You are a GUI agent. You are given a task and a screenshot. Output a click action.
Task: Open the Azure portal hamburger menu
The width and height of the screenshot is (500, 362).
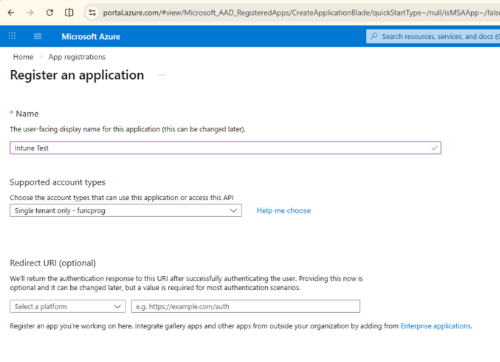click(38, 36)
